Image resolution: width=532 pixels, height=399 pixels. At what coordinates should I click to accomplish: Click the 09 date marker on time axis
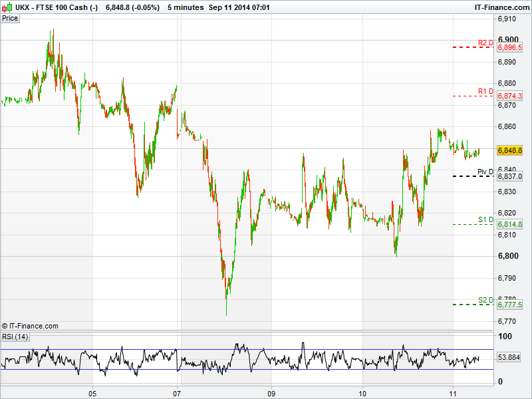(x=271, y=393)
